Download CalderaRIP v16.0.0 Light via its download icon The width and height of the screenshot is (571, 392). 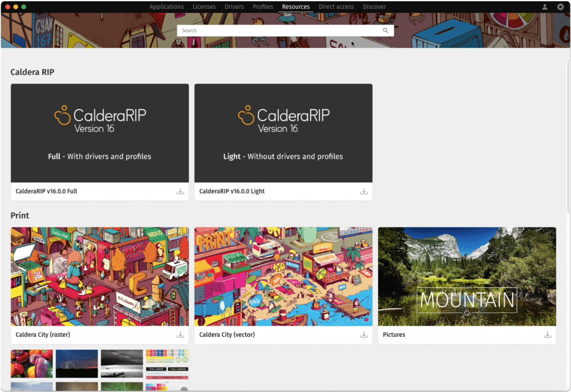click(364, 191)
